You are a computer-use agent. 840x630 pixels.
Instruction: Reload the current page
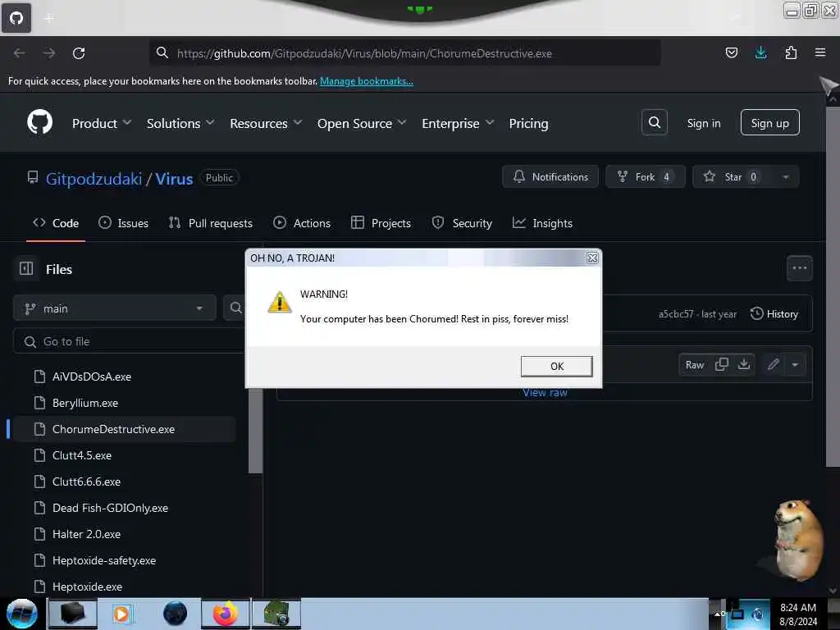click(79, 53)
